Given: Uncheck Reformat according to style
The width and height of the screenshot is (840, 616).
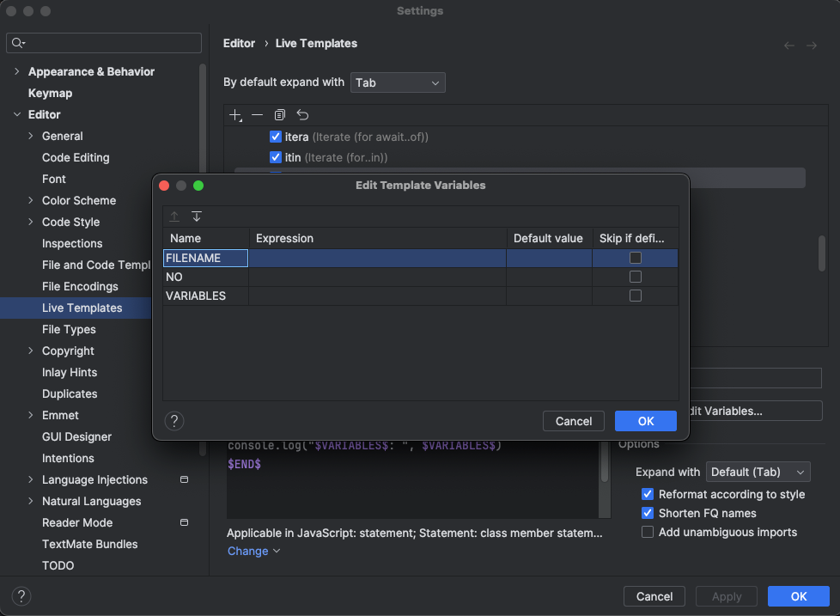Looking at the screenshot, I should tap(647, 494).
